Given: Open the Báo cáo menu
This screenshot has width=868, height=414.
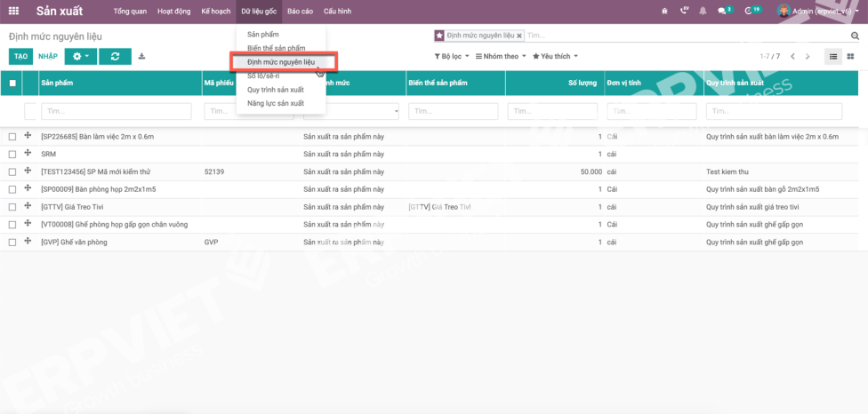Looking at the screenshot, I should (299, 11).
